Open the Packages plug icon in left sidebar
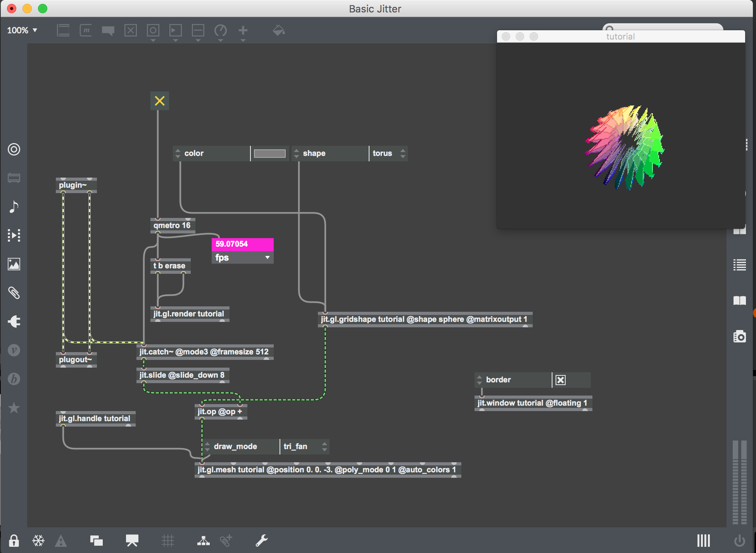The height and width of the screenshot is (553, 756). pyautogui.click(x=14, y=321)
